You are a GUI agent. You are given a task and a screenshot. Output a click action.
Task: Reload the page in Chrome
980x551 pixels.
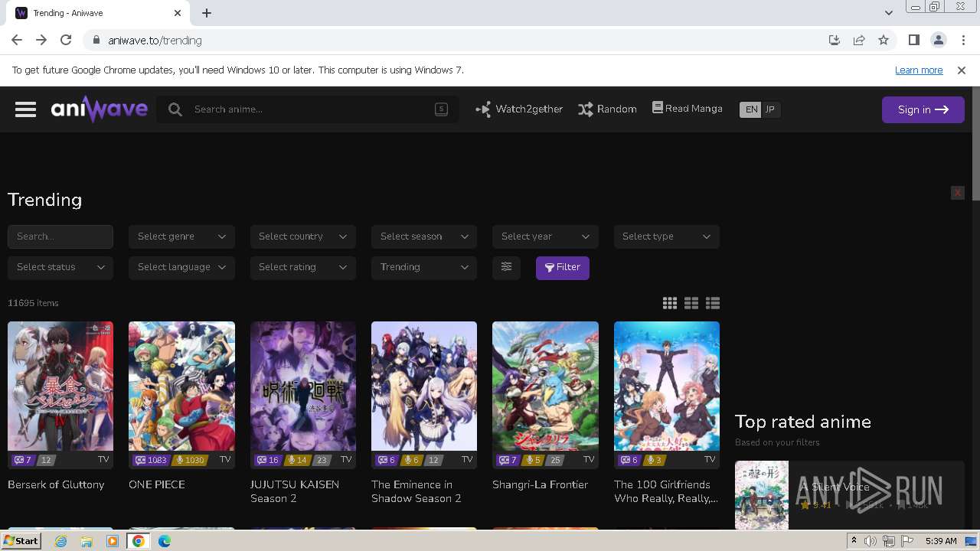[66, 40]
